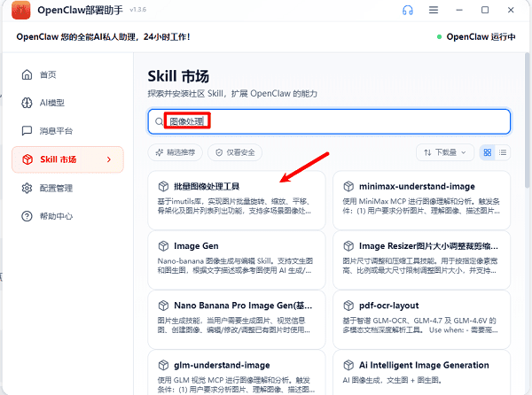Click the magnifier icon in search box
The width and height of the screenshot is (532, 395).
(159, 121)
